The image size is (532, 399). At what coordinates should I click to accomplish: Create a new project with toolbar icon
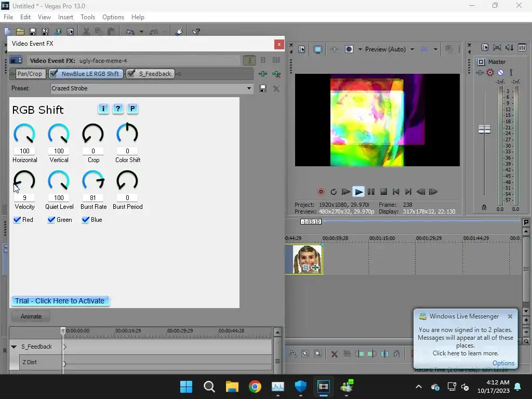tap(7, 32)
